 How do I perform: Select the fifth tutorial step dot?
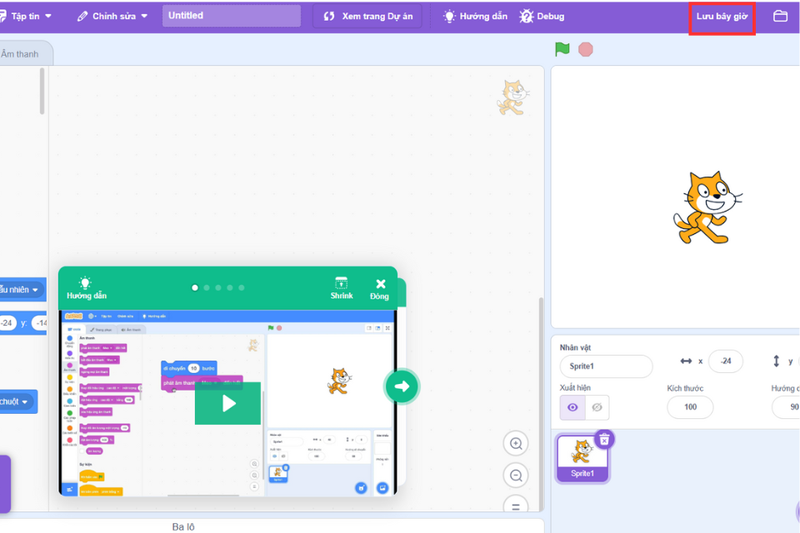pyautogui.click(x=242, y=288)
